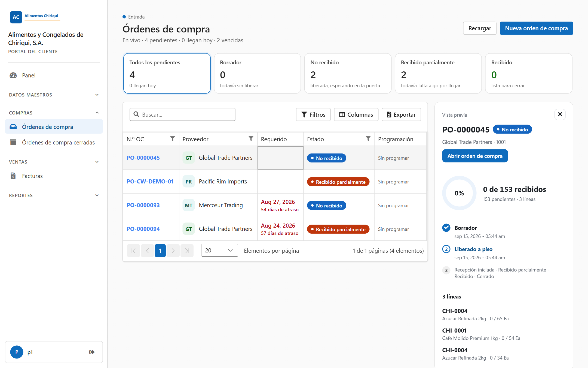
Task: Select the Todos los pendientes card
Action: (x=167, y=73)
